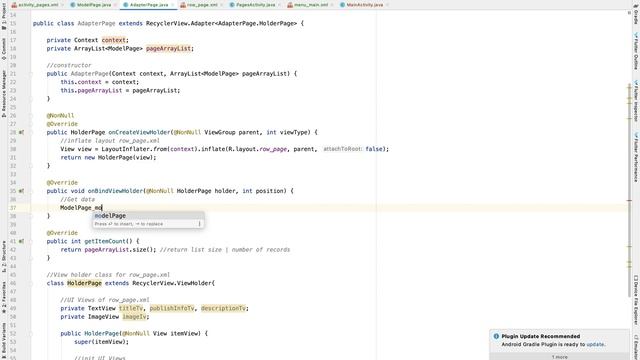This screenshot has width=640, height=360.
Task: Open the Structure tool window
Action: (4, 256)
